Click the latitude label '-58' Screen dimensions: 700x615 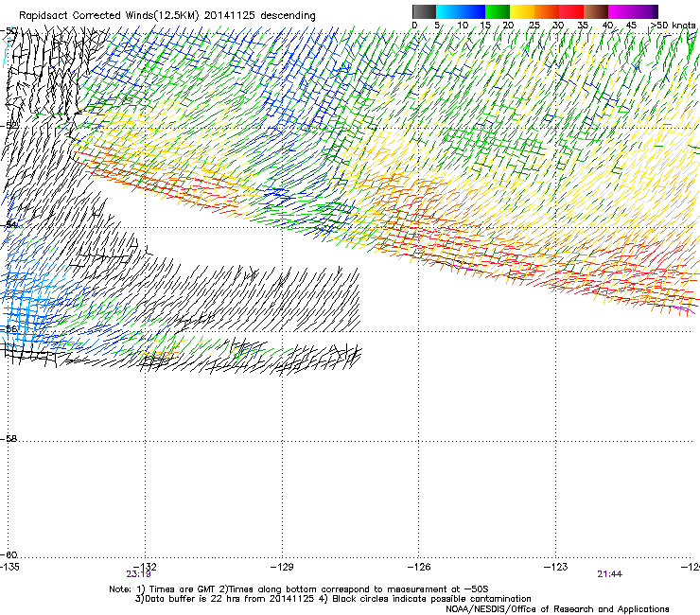(x=9, y=439)
